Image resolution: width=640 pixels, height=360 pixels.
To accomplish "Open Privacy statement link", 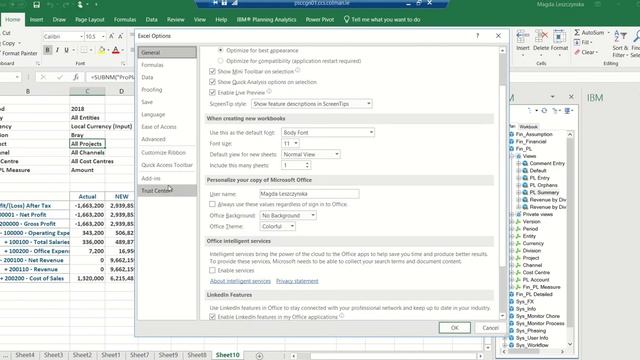I will pos(297,281).
